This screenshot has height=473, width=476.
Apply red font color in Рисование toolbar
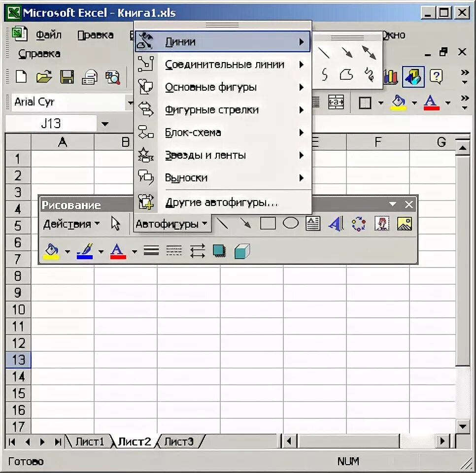[118, 251]
